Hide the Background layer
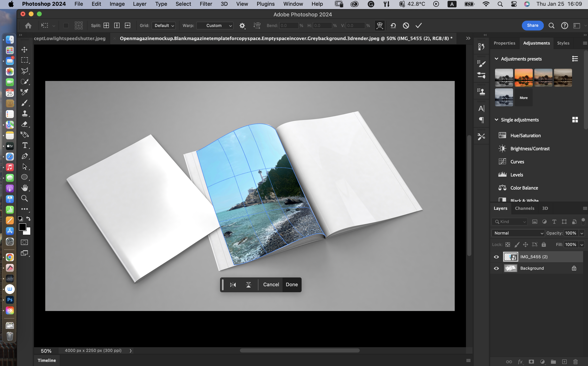Image resolution: width=588 pixels, height=366 pixels. pyautogui.click(x=496, y=268)
